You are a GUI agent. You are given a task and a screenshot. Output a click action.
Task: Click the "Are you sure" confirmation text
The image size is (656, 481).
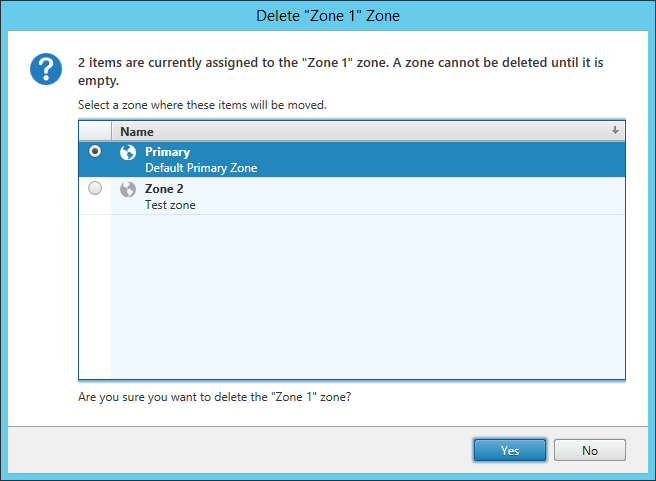[214, 397]
